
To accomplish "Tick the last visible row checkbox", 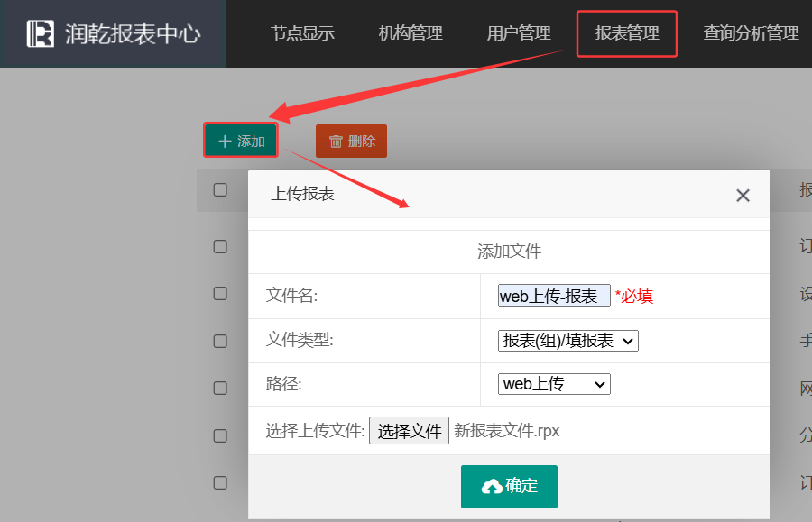I will coord(220,482).
